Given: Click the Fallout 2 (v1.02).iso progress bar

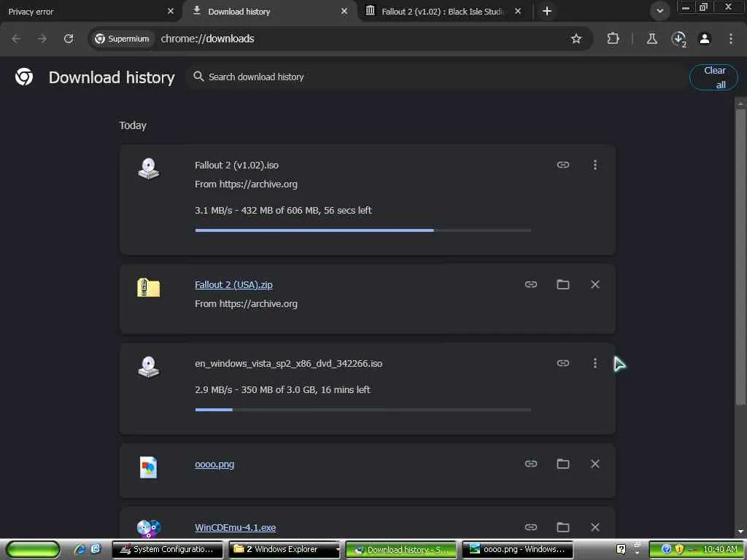Looking at the screenshot, I should pyautogui.click(x=363, y=230).
